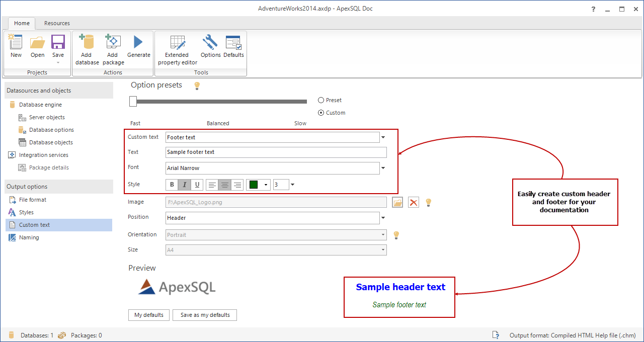Browse for image with folder icon

(397, 202)
